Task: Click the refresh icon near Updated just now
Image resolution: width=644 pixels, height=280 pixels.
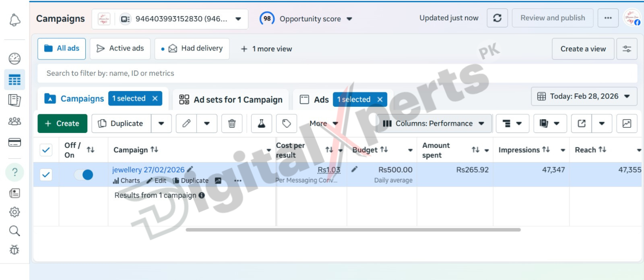Action: (x=497, y=18)
